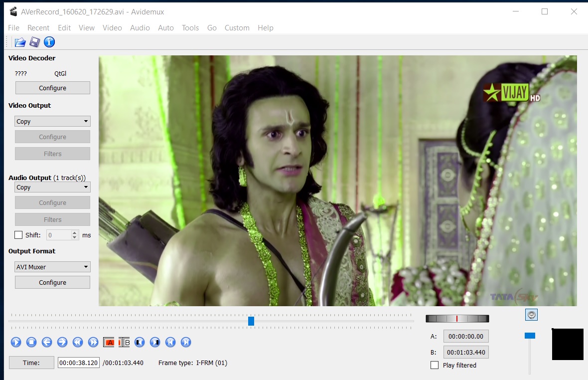Open the video Information icon

49,42
